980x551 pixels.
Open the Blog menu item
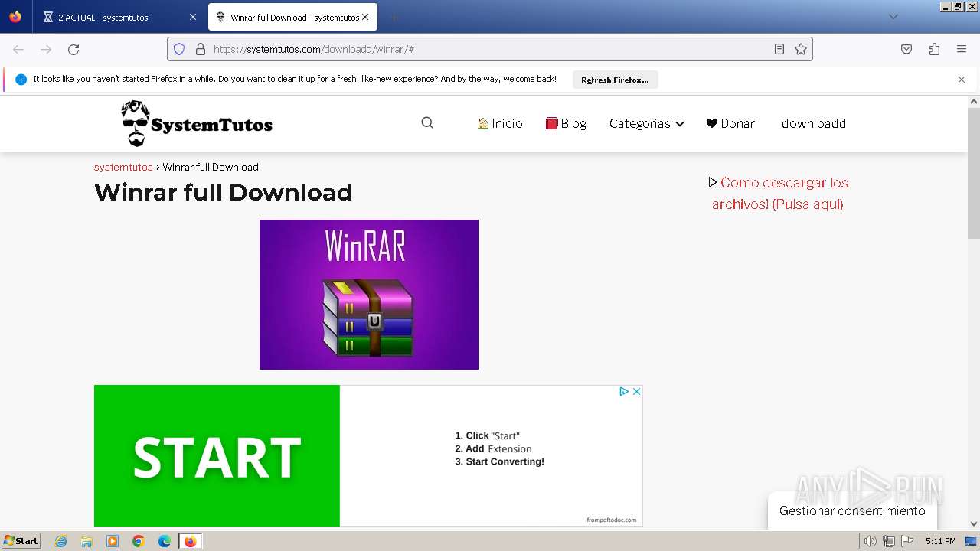pyautogui.click(x=566, y=123)
